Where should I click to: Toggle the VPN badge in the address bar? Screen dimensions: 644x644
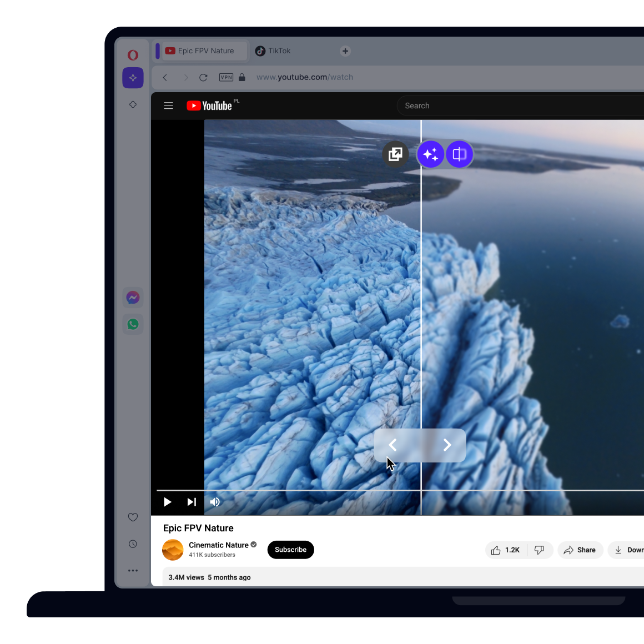coord(227,77)
